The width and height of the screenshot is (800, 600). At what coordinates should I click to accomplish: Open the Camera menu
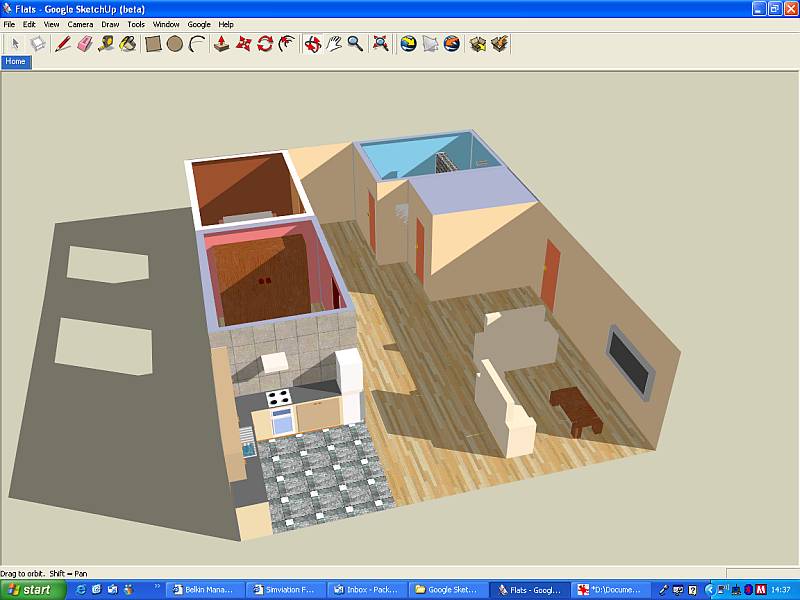(80, 24)
